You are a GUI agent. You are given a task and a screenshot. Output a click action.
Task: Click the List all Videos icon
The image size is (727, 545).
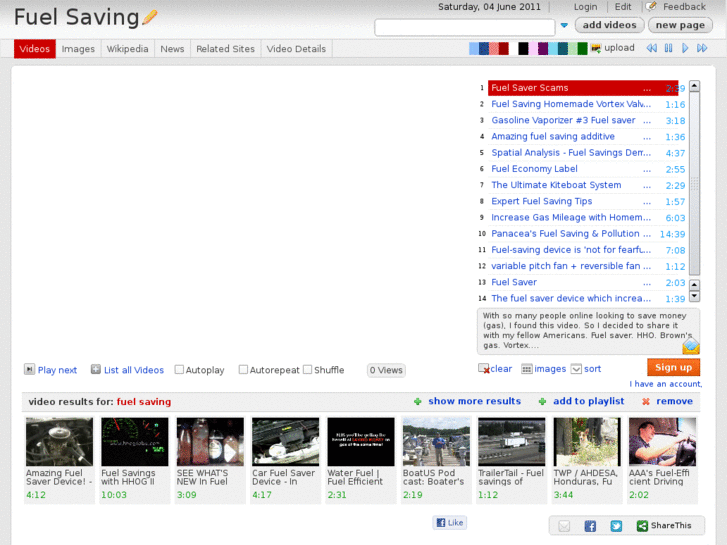point(96,369)
